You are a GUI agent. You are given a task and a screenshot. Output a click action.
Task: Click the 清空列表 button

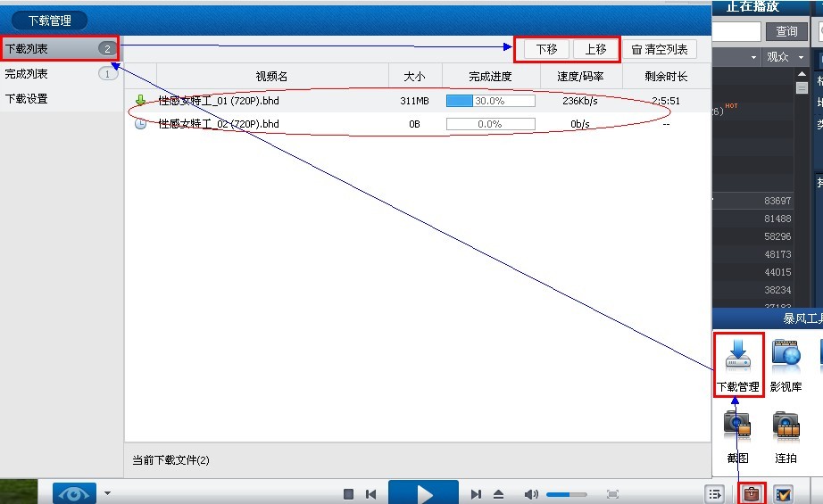point(660,49)
